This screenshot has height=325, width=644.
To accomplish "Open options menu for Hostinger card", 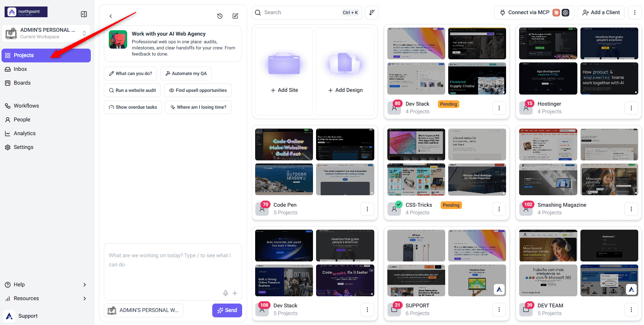I will (631, 108).
